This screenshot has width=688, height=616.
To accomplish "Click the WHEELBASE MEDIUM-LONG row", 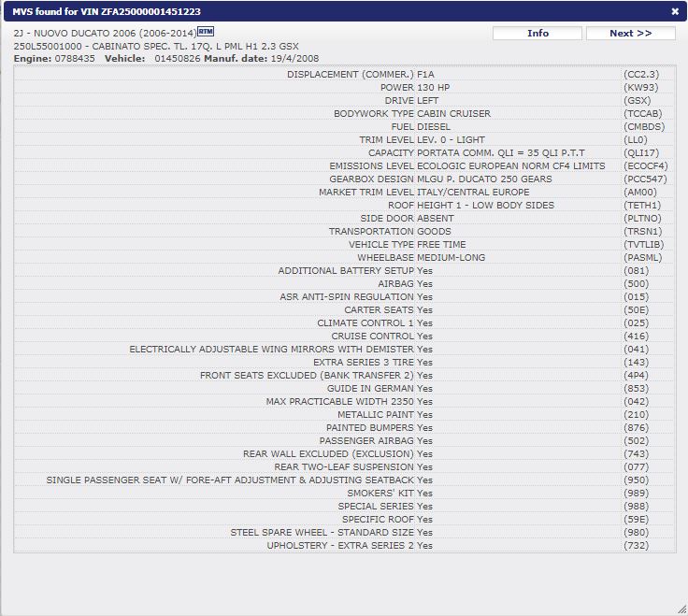I will click(x=421, y=257).
